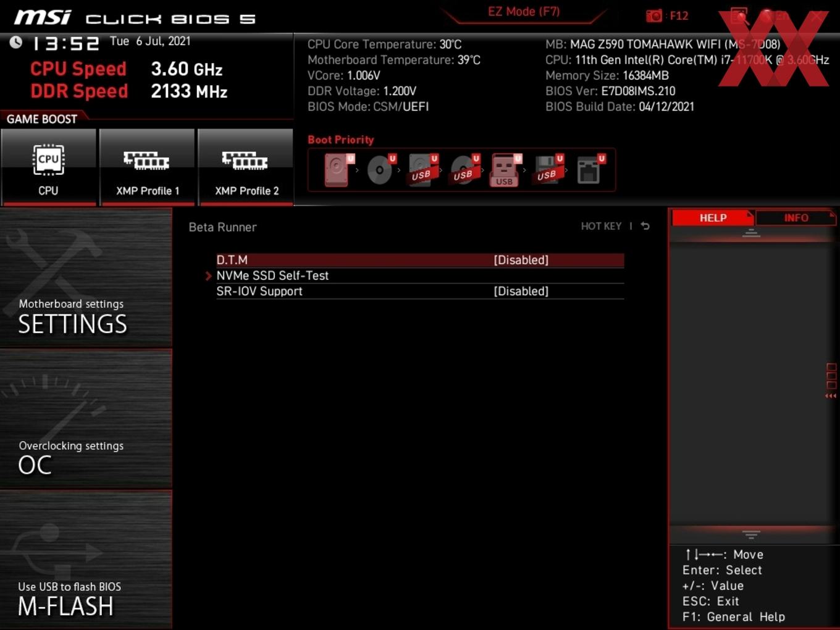Click the BIOS Build Date 04/12/2021 text
This screenshot has height=630, width=840.
619,106
